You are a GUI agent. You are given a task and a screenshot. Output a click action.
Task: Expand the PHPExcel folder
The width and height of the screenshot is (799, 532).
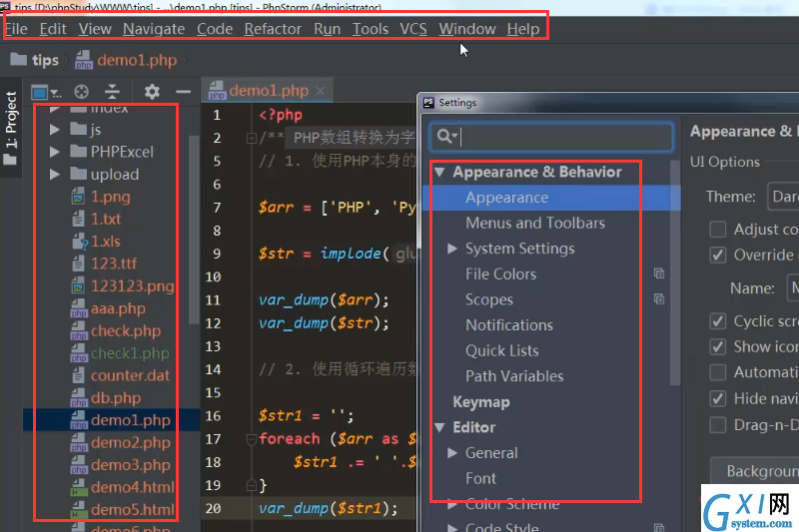(x=55, y=152)
